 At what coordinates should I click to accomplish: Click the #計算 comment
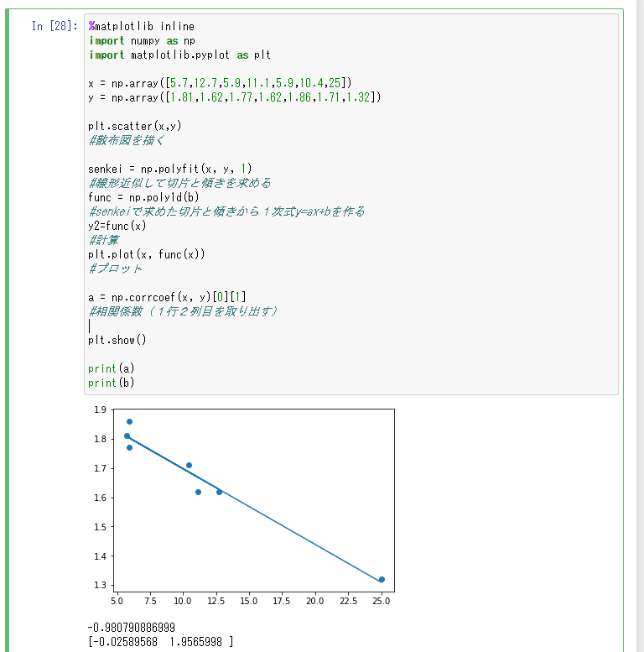coord(104,240)
